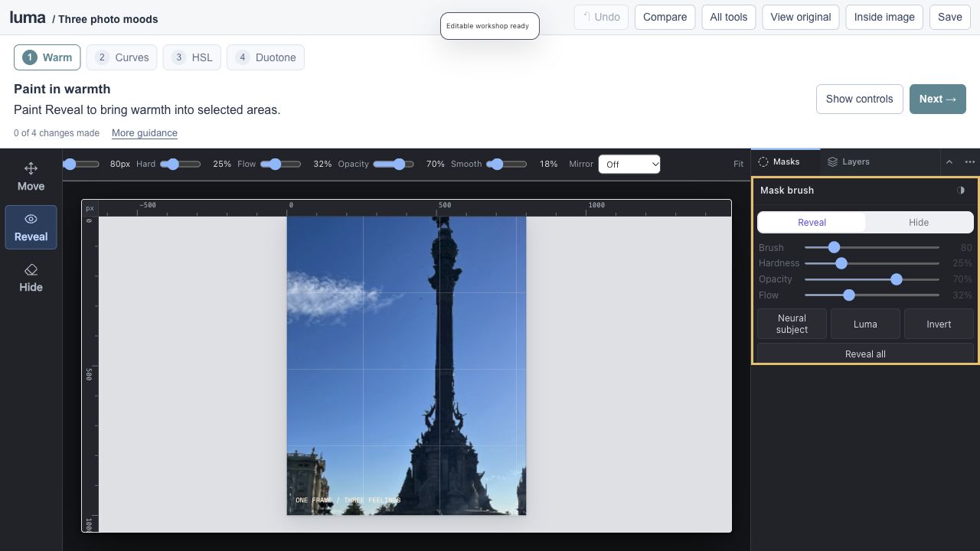This screenshot has height=551, width=980.
Task: Click Fit to fit canvas
Action: click(738, 164)
